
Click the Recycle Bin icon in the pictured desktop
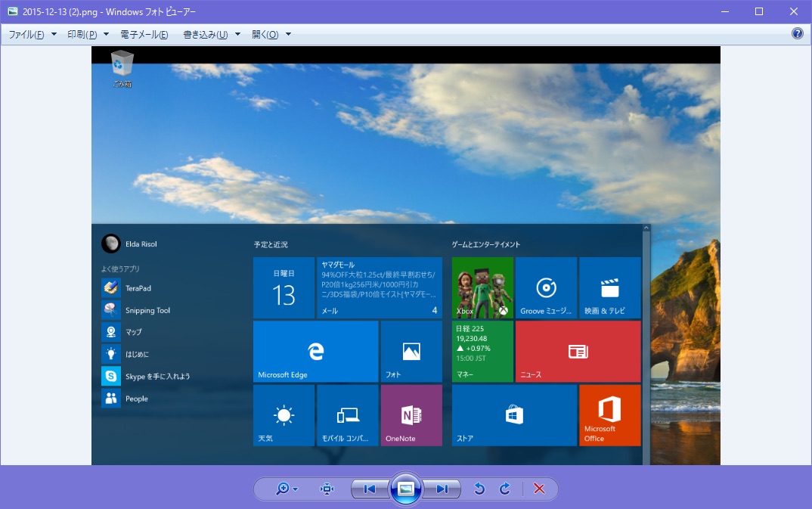[122, 68]
